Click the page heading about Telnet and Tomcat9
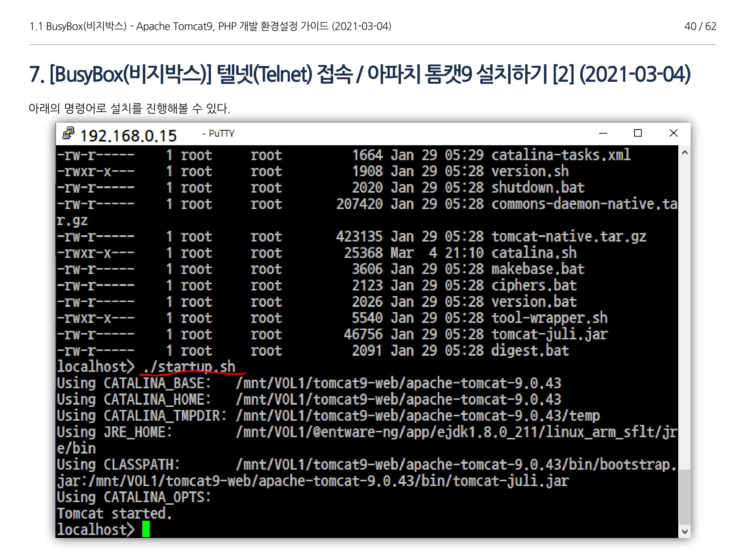The image size is (747, 560). 359,74
